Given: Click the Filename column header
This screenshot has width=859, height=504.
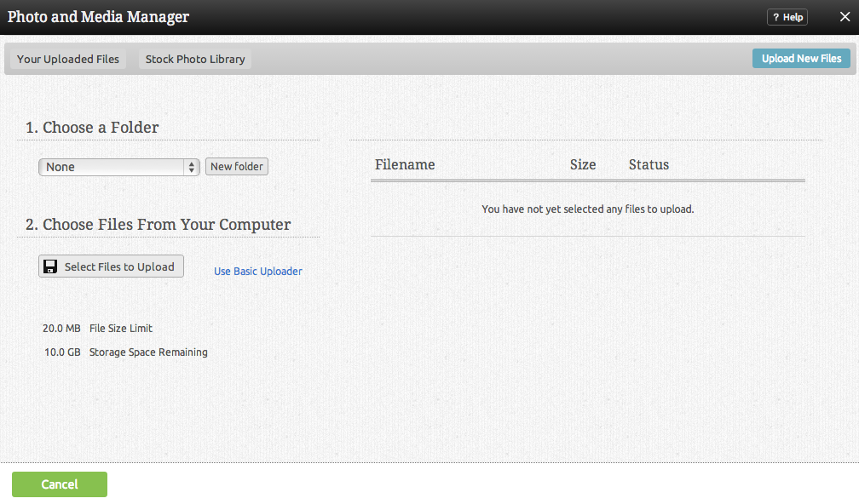Looking at the screenshot, I should click(405, 164).
